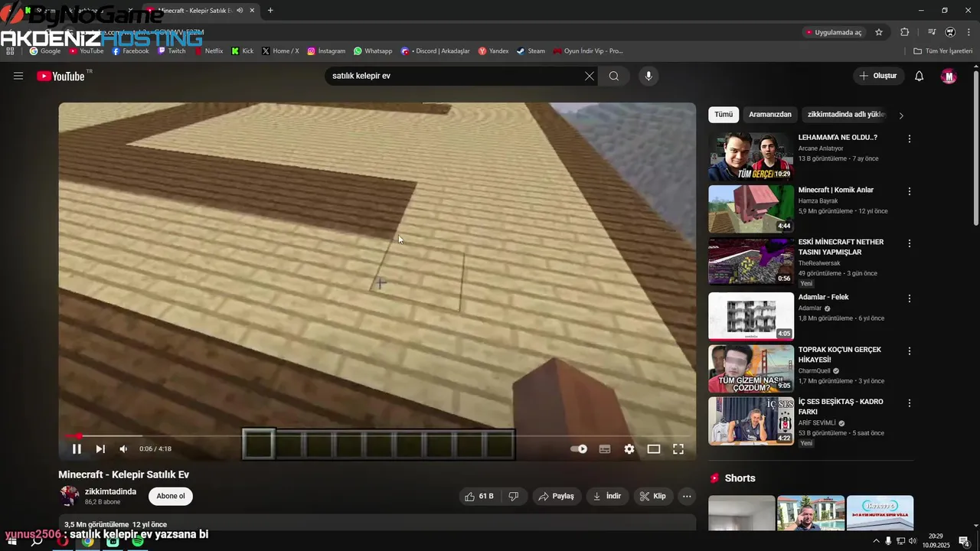Open options for Minecraft Komik Anlar video
980x551 pixels.
910,191
